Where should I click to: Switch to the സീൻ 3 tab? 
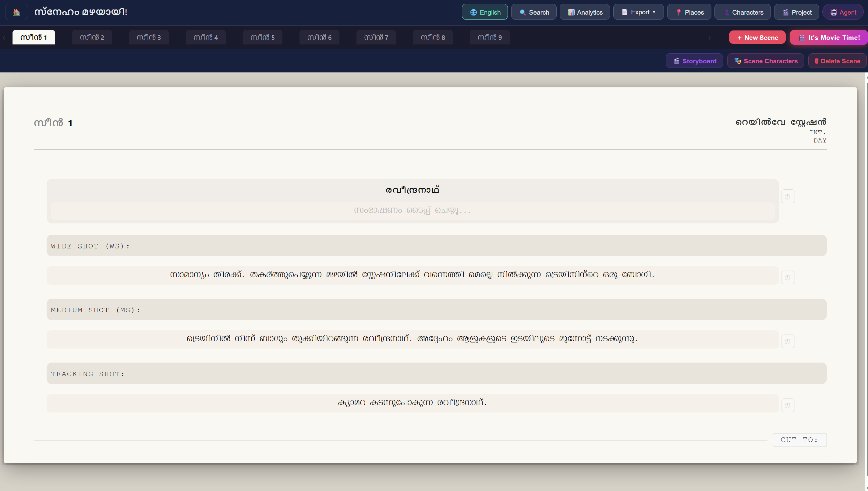[x=149, y=37]
